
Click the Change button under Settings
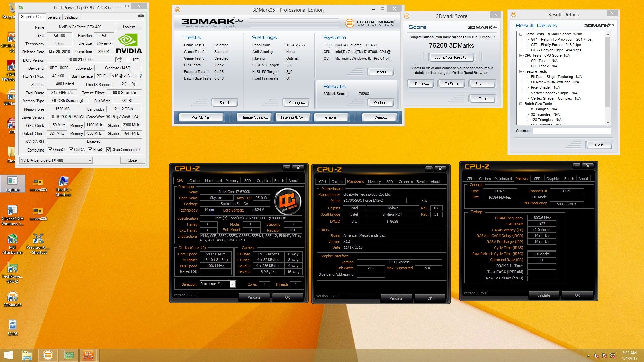[x=297, y=103]
